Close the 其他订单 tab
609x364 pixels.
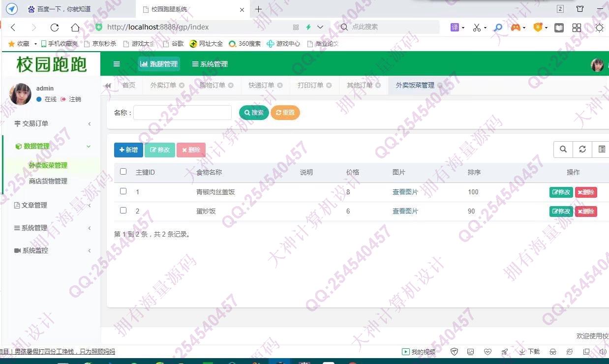pyautogui.click(x=378, y=85)
